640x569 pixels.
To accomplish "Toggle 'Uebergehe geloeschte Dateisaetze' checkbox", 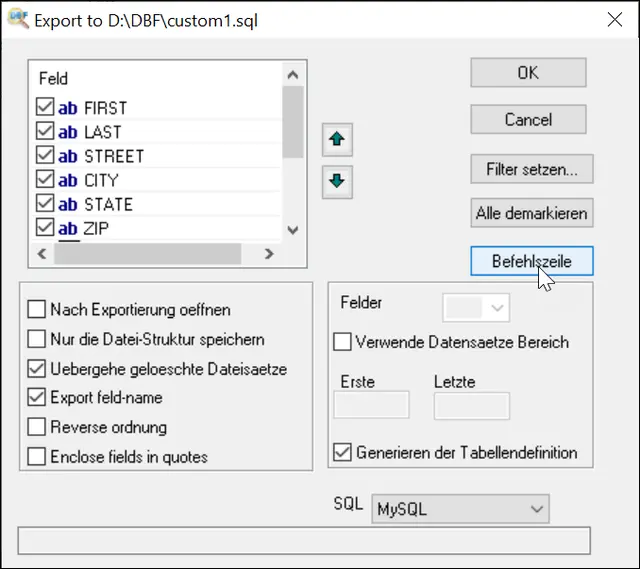I will (x=36, y=369).
